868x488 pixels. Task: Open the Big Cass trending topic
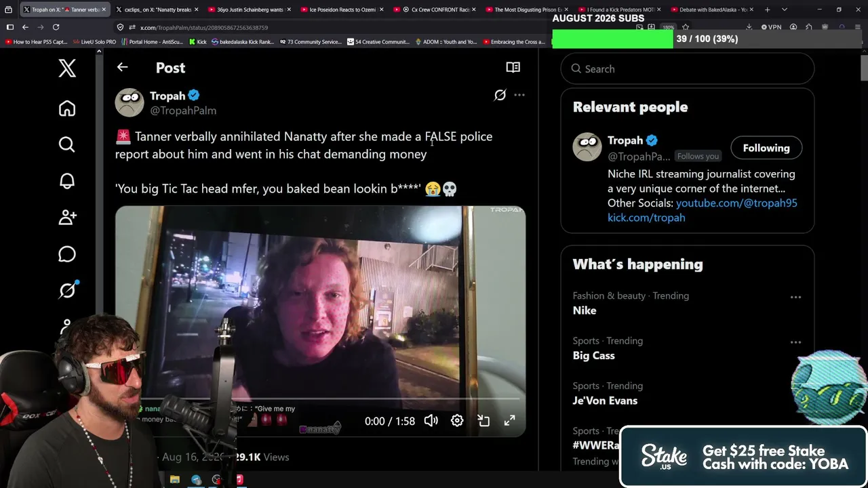pos(594,356)
